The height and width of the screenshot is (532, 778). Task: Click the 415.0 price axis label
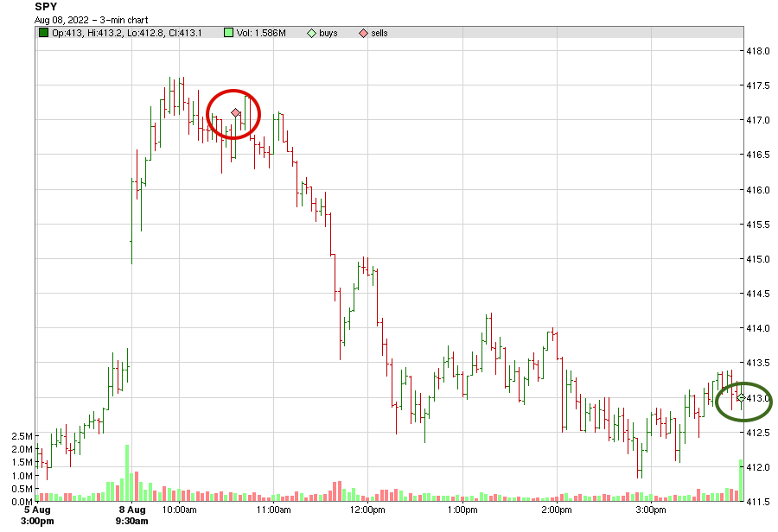point(758,259)
